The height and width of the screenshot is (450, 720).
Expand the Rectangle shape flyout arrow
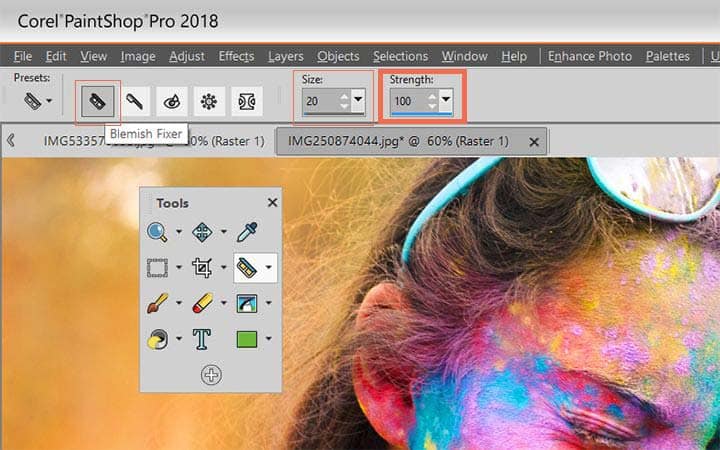pos(269,339)
